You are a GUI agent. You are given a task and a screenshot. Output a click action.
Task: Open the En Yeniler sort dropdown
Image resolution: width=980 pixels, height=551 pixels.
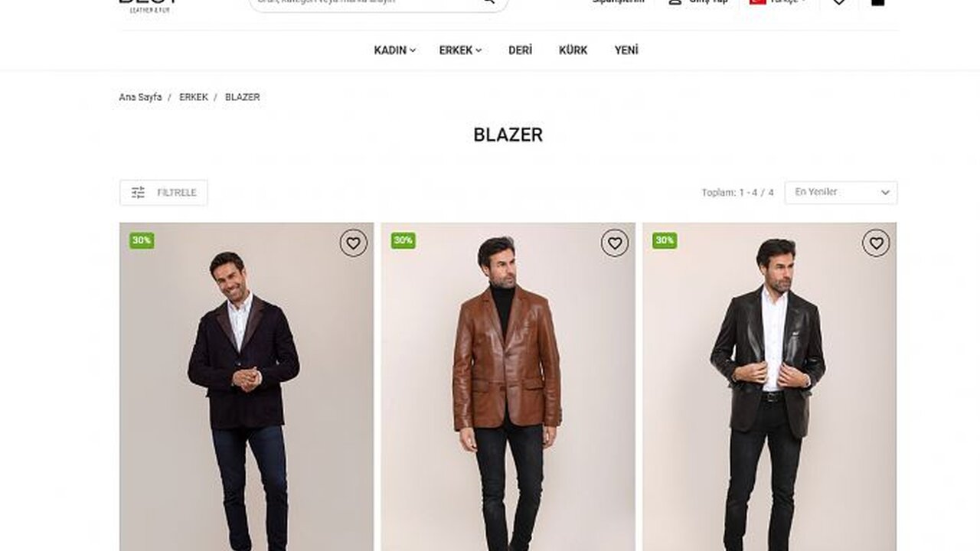[x=841, y=192]
